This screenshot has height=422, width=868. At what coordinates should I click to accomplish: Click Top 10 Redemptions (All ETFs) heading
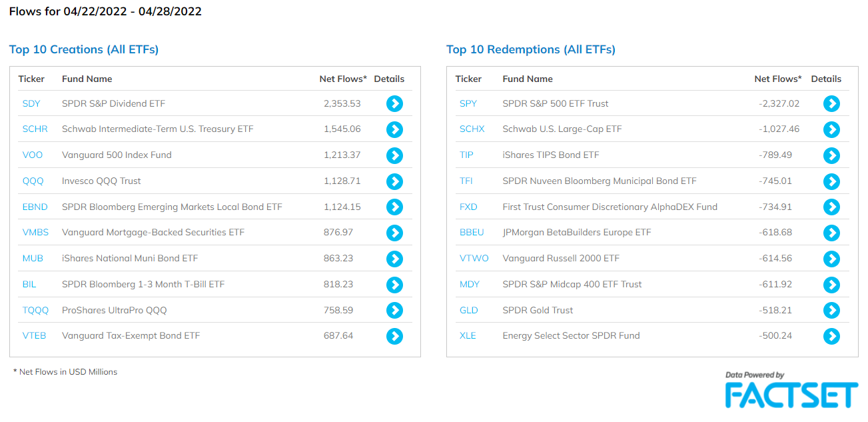point(531,50)
